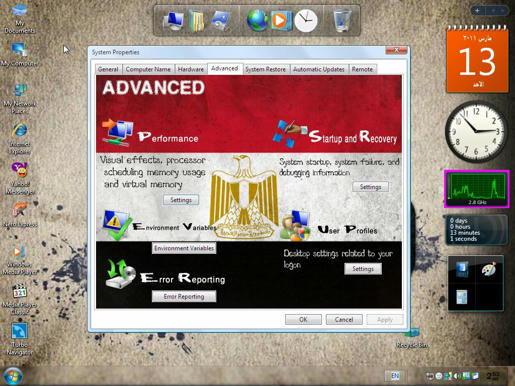Select the Advanced tab
The height and width of the screenshot is (386, 515).
pos(225,68)
